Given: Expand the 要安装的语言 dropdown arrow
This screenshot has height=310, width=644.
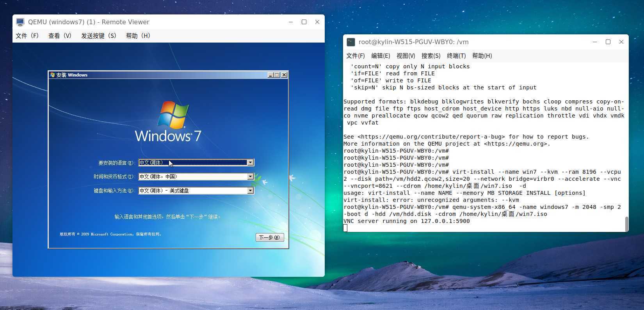Looking at the screenshot, I should (251, 162).
